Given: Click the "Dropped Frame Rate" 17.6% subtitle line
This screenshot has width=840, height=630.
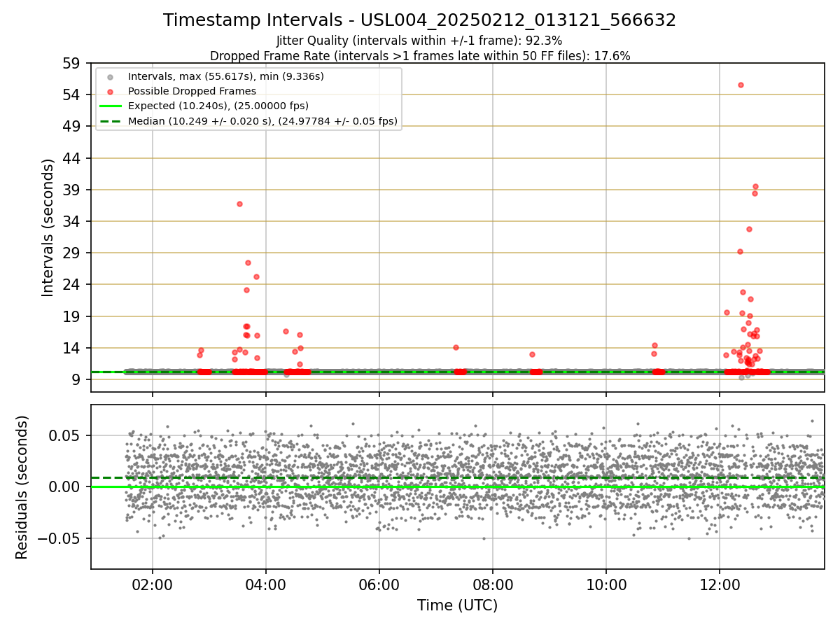Looking at the screenshot, I should tap(420, 56).
